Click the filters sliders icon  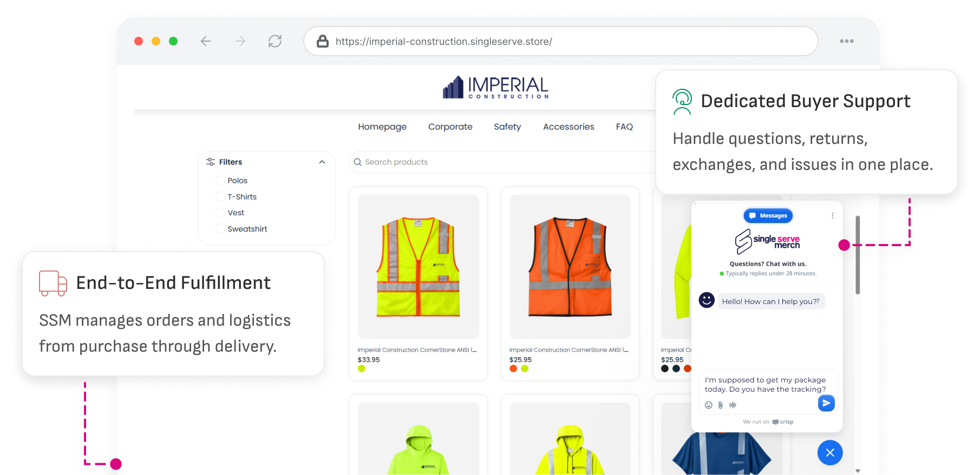pos(211,162)
